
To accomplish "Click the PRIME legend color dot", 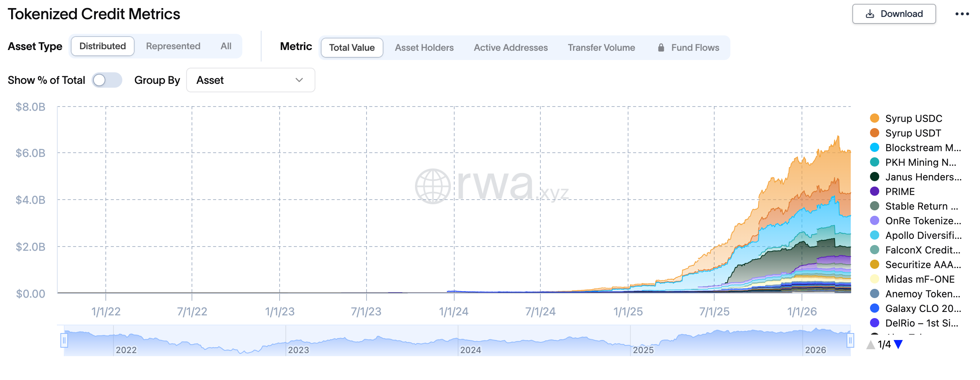I will (875, 192).
